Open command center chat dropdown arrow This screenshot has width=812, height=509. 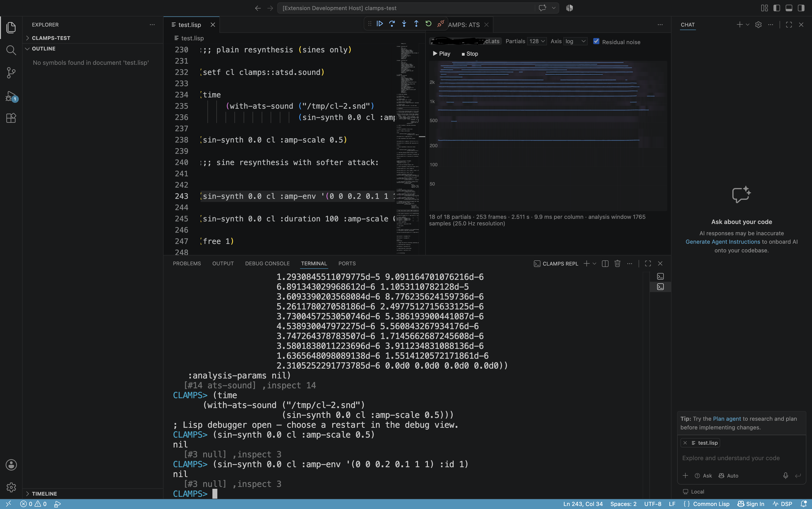(554, 8)
